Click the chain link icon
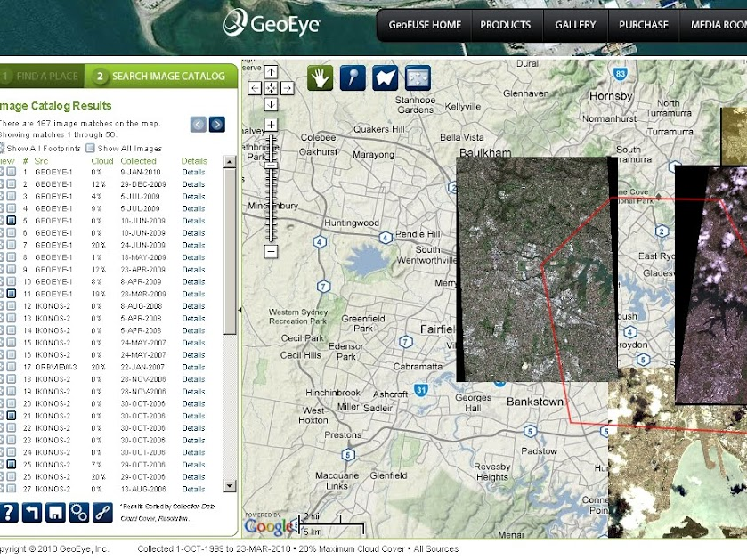The height and width of the screenshot is (560, 747). coord(102,513)
